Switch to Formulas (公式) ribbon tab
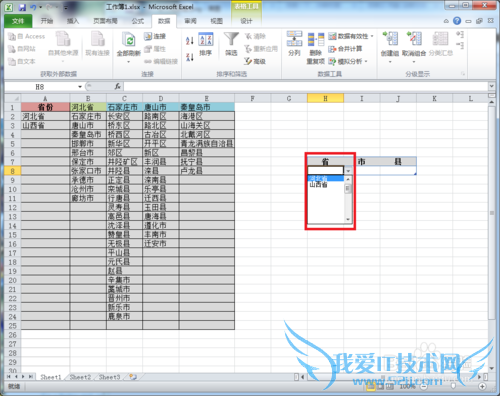The height and width of the screenshot is (396, 500). [138, 21]
